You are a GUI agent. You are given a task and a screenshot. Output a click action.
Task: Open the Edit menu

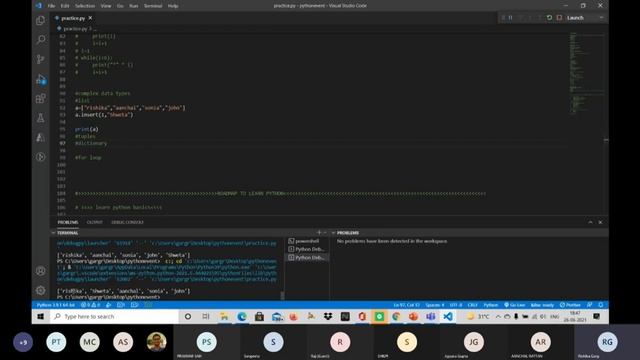[x=64, y=6]
